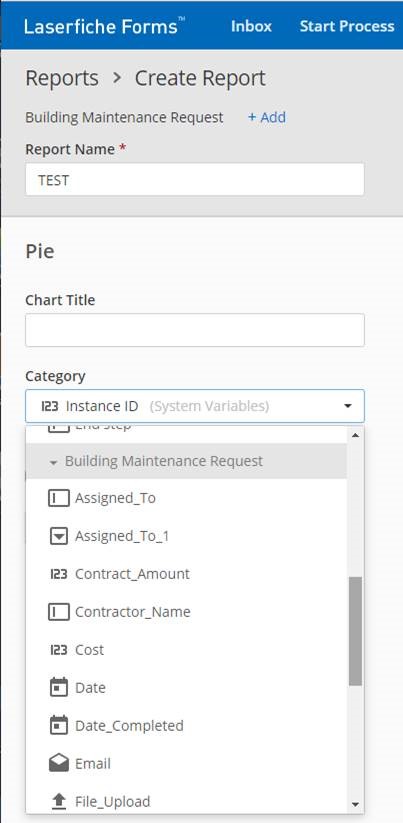Click the Chart Title input field

(195, 330)
